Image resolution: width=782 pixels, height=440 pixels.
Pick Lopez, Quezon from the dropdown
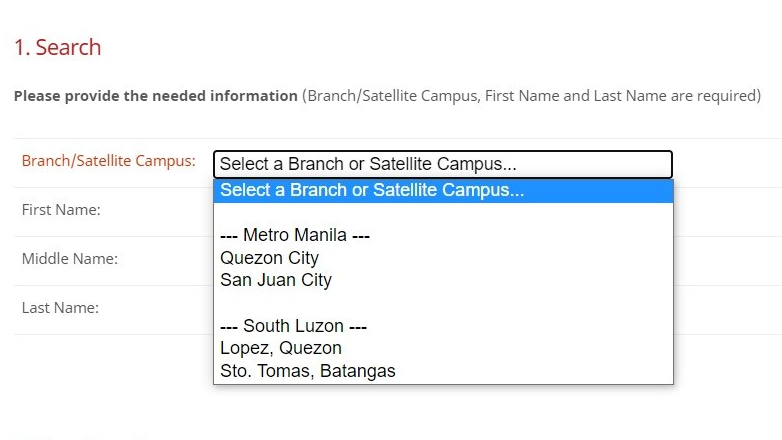[x=281, y=349]
